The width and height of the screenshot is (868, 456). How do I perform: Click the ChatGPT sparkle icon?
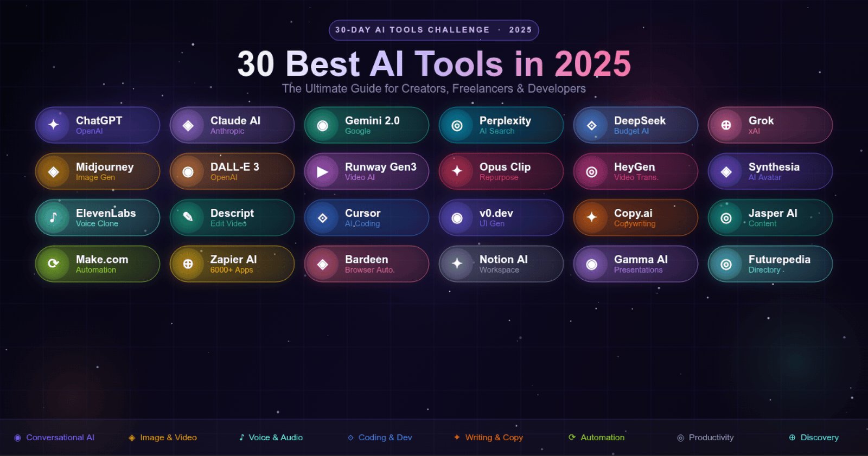click(x=54, y=125)
